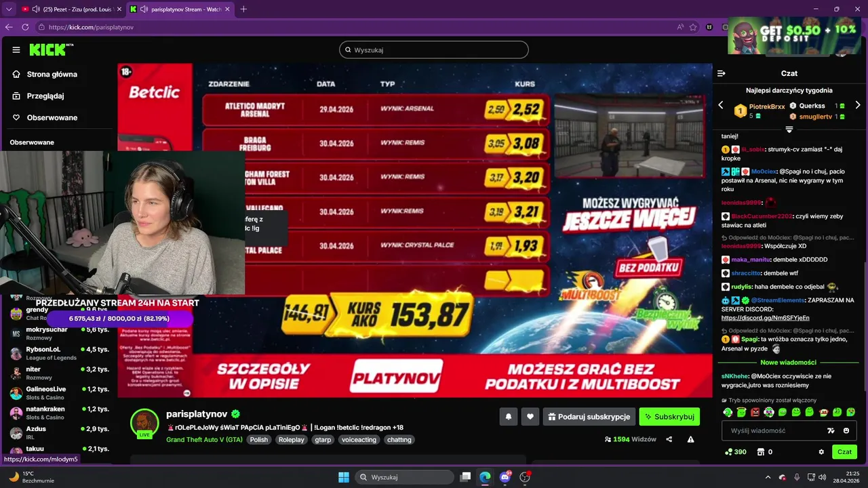
Task: Switch to the Pezet - Zizu YouTube tab
Action: coord(71,9)
